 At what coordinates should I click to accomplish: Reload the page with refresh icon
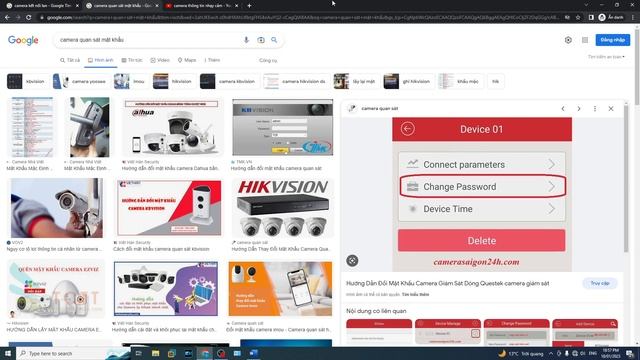(29, 17)
